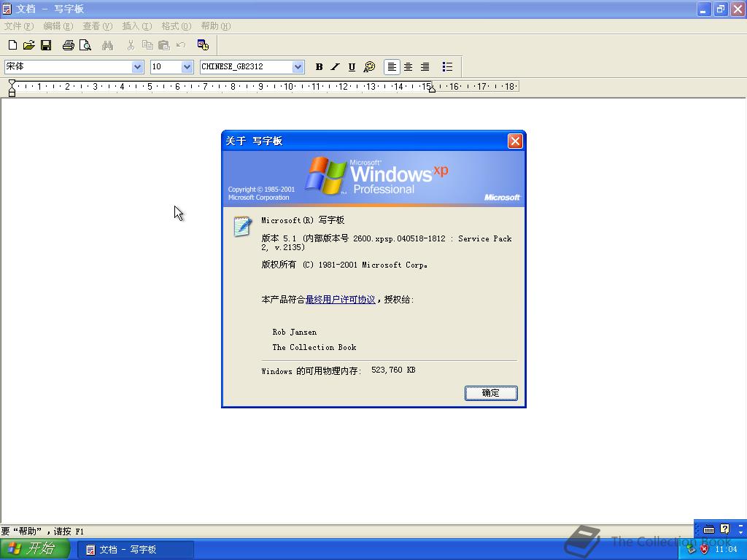Open the font name dropdown showing 宋体

[137, 66]
